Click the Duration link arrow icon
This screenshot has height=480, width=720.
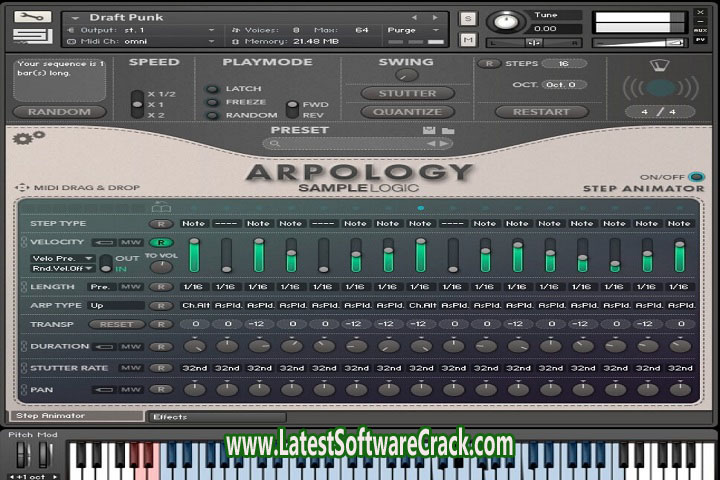coord(104,347)
